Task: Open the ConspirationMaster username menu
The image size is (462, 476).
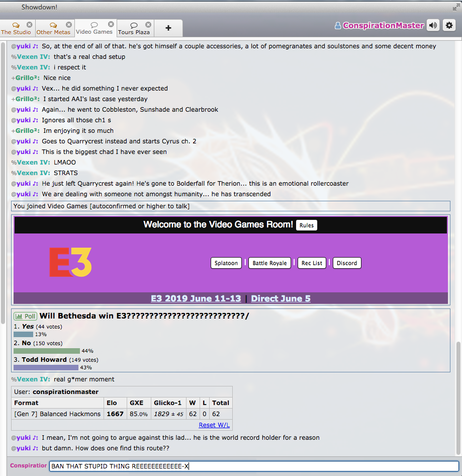Action: (x=380, y=26)
